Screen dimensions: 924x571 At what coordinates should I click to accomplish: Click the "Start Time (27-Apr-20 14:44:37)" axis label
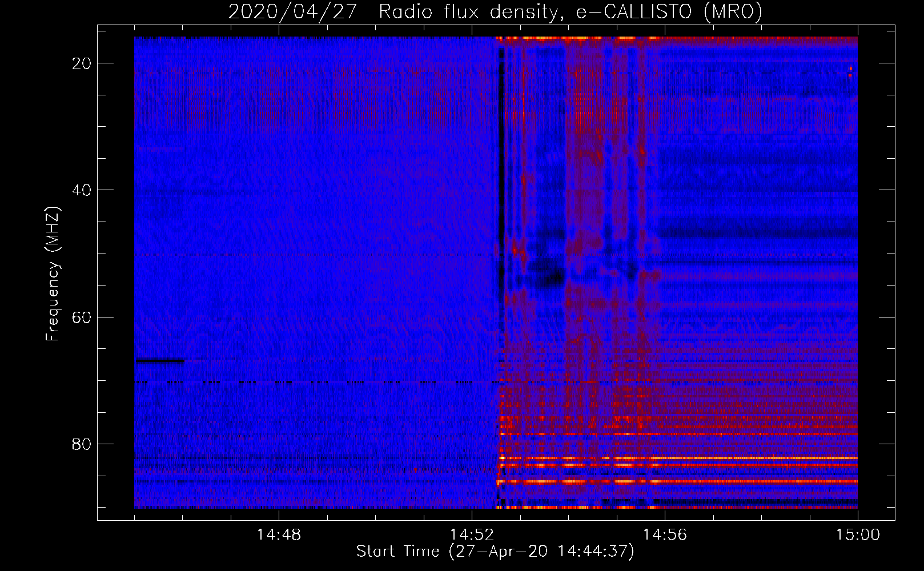click(495, 552)
